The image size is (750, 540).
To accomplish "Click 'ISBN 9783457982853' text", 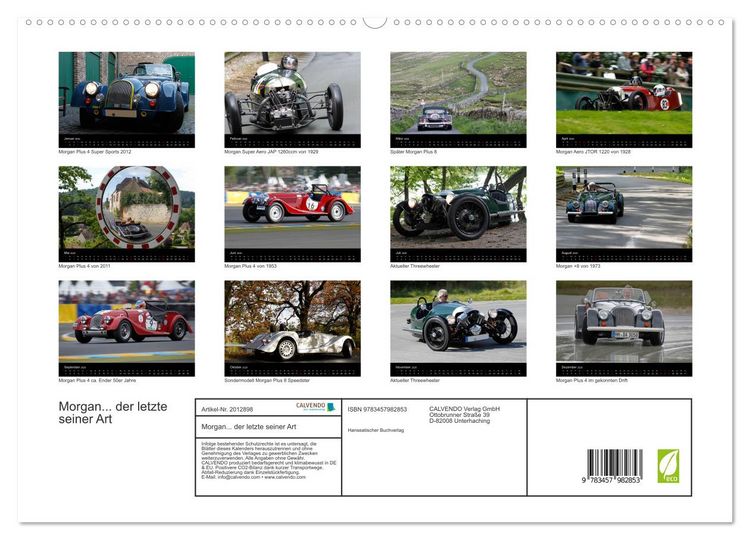I will (x=377, y=409).
